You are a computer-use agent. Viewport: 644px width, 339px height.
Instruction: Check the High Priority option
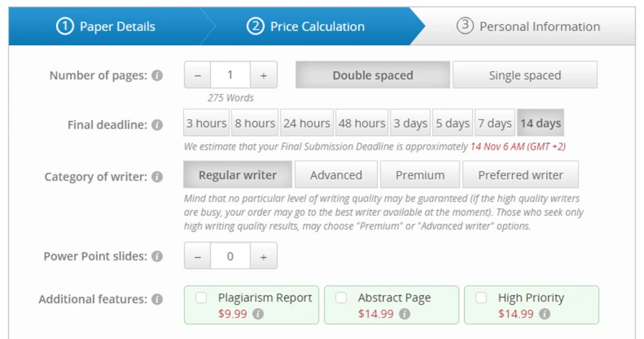click(482, 298)
